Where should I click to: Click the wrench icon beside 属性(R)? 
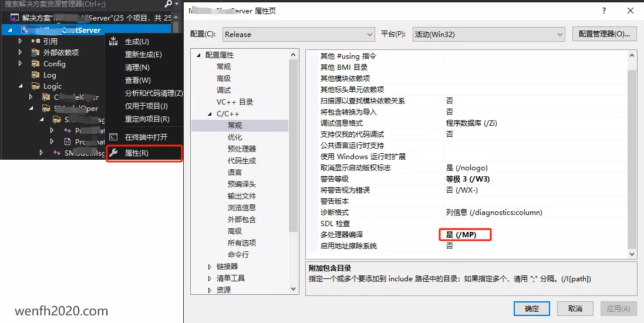point(114,153)
